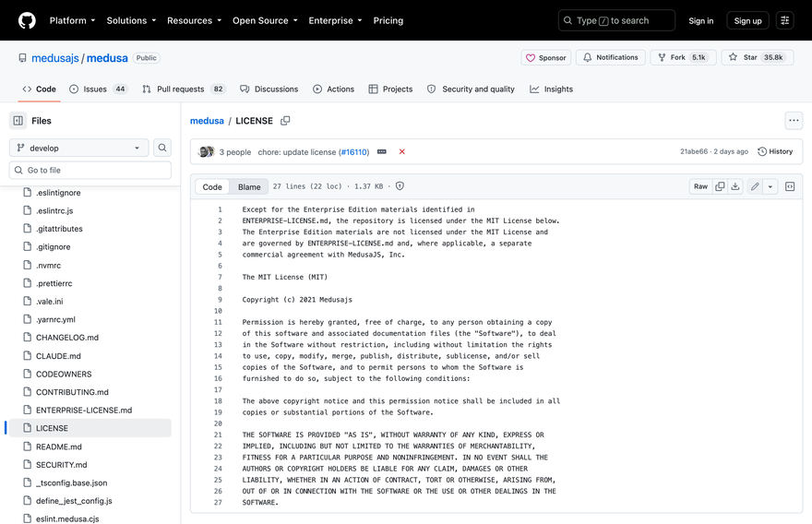Screen dimensions: 812x524
Task: Open _tsconfig.base.json in the file tree
Action: tap(71, 483)
